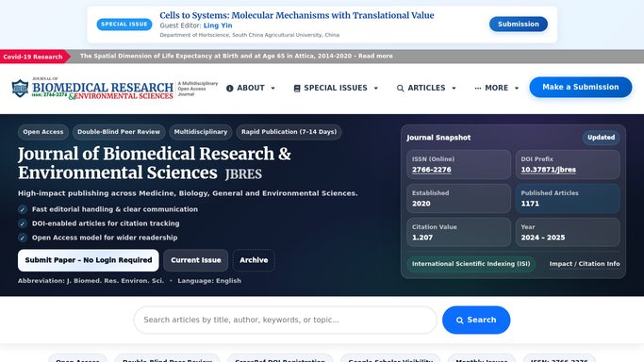The width and height of the screenshot is (644, 362).
Task: Click the ISSN 2766-2276 link
Action: (x=431, y=170)
